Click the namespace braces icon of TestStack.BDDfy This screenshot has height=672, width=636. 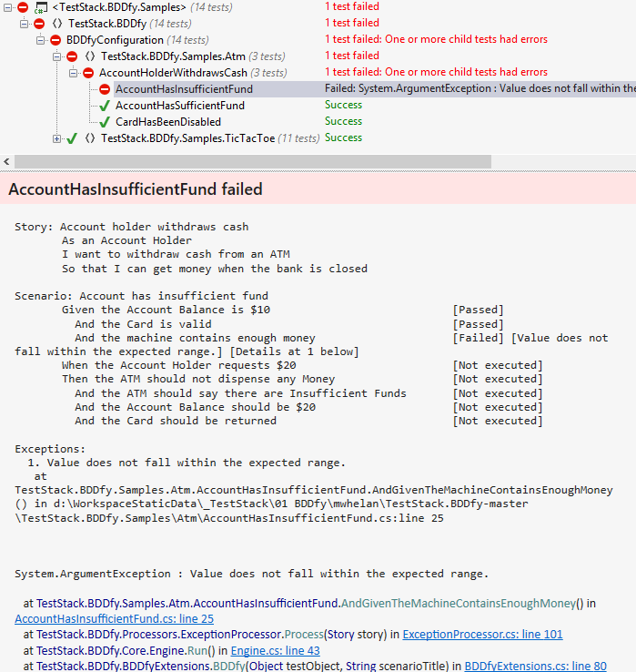click(57, 24)
